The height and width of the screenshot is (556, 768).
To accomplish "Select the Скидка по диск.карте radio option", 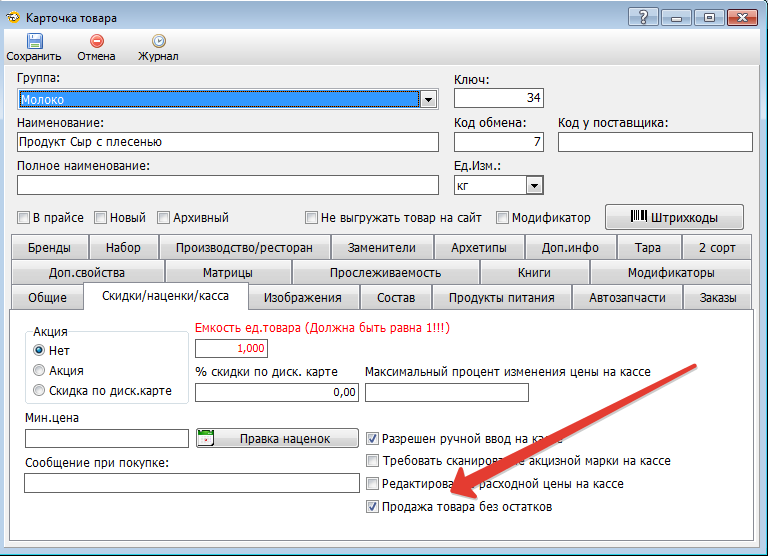I will pyautogui.click(x=40, y=391).
